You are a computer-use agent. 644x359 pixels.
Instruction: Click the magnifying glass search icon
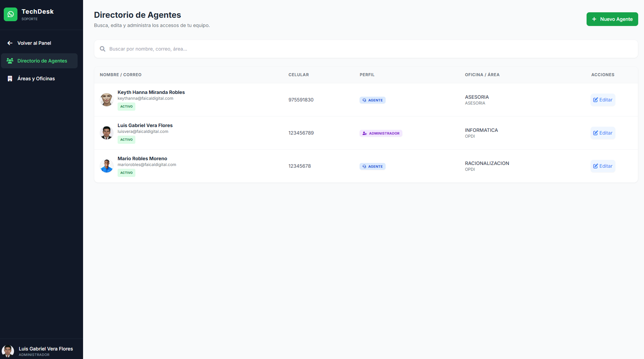[103, 49]
